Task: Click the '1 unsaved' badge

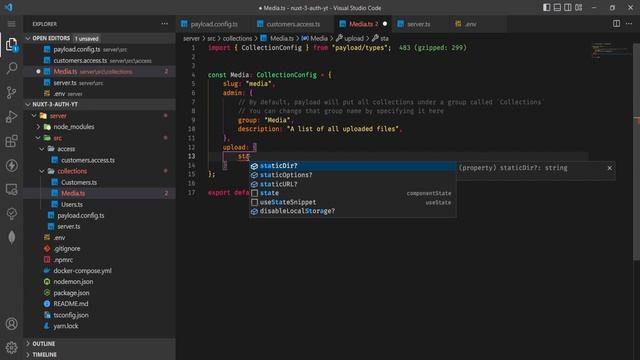Action: click(x=87, y=39)
